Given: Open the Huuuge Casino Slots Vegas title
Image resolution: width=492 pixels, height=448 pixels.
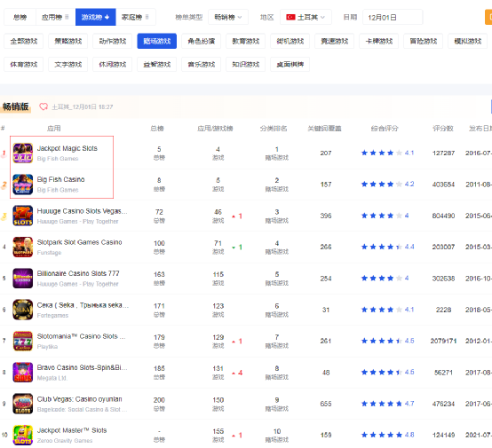Looking at the screenshot, I should tap(83, 211).
